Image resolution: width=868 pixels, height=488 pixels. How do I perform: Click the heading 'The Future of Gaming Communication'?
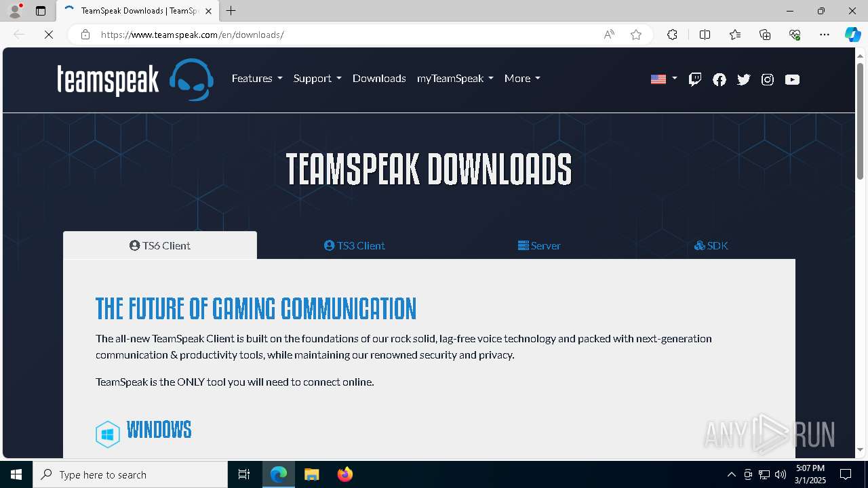coord(256,308)
